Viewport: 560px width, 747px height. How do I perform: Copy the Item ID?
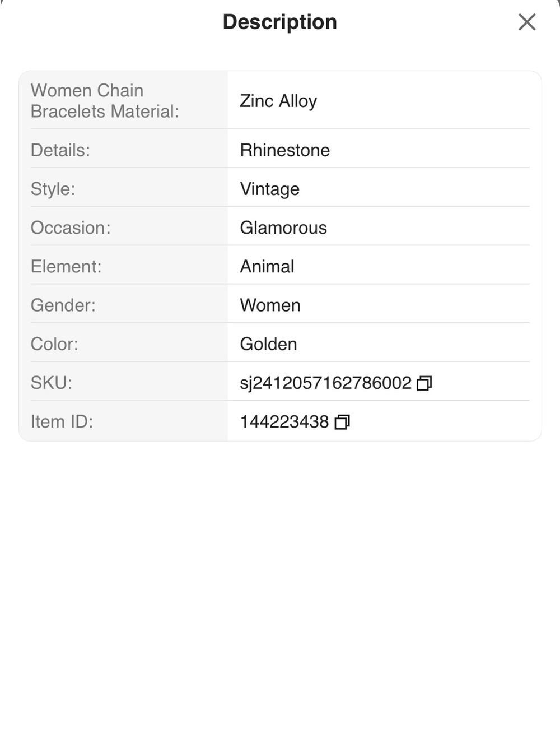pos(342,422)
